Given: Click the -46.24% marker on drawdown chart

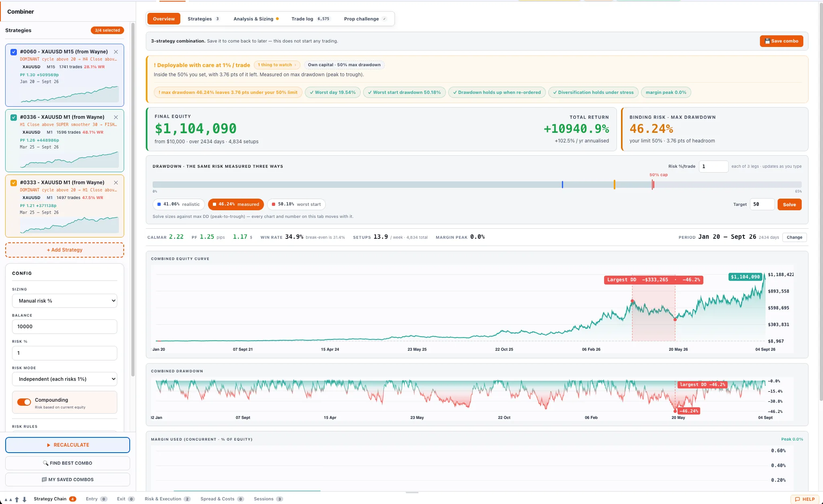Looking at the screenshot, I should tap(689, 411).
